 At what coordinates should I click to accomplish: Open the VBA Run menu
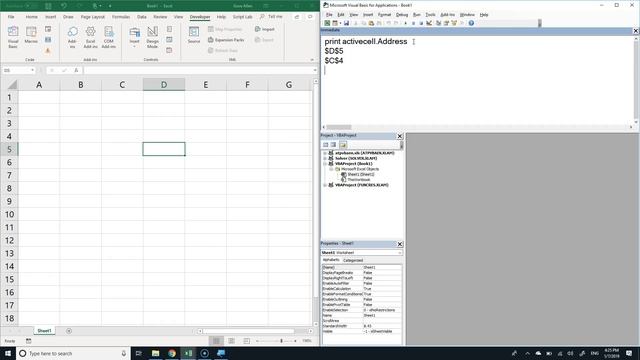click(x=416, y=15)
